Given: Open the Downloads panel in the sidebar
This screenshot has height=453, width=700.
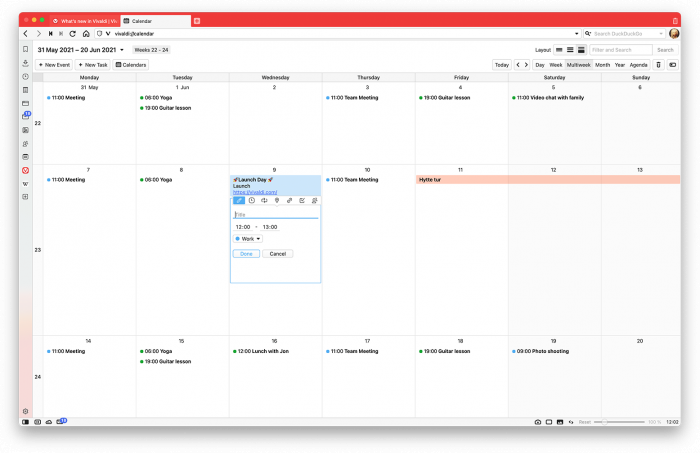Looking at the screenshot, I should click(x=25, y=63).
